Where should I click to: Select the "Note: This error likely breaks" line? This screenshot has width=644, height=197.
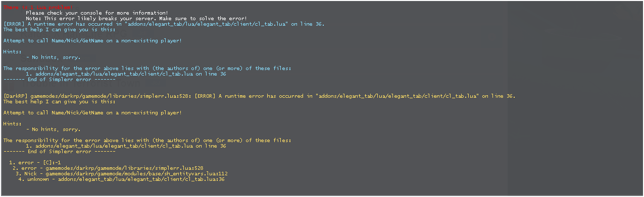click(x=136, y=18)
